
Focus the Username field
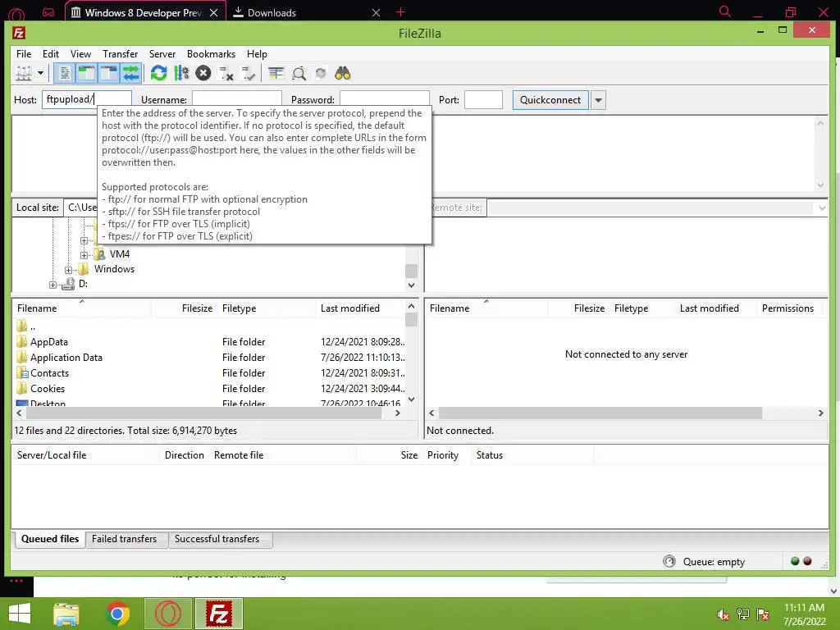pos(237,99)
